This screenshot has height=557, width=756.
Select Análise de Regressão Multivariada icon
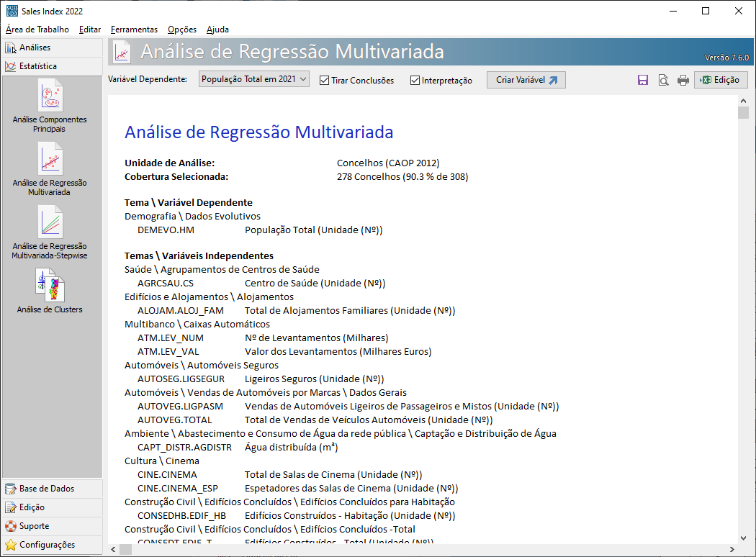coord(50,159)
